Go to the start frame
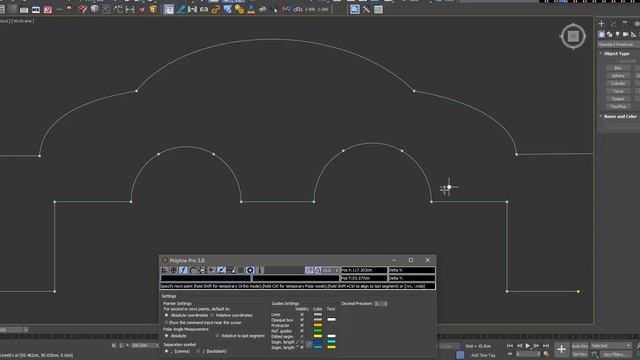This screenshot has width=640, height=360. [510, 346]
